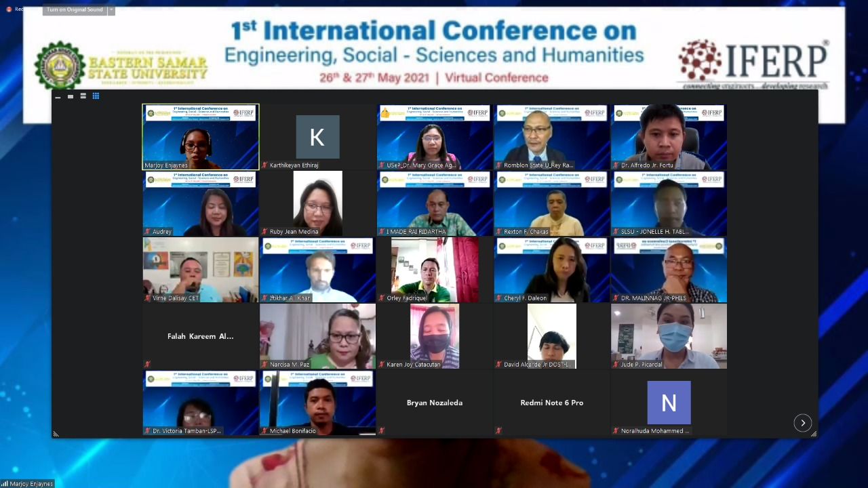Click signal icon beside bottom-left Marjoy Enjaynes label

pos(4,484)
